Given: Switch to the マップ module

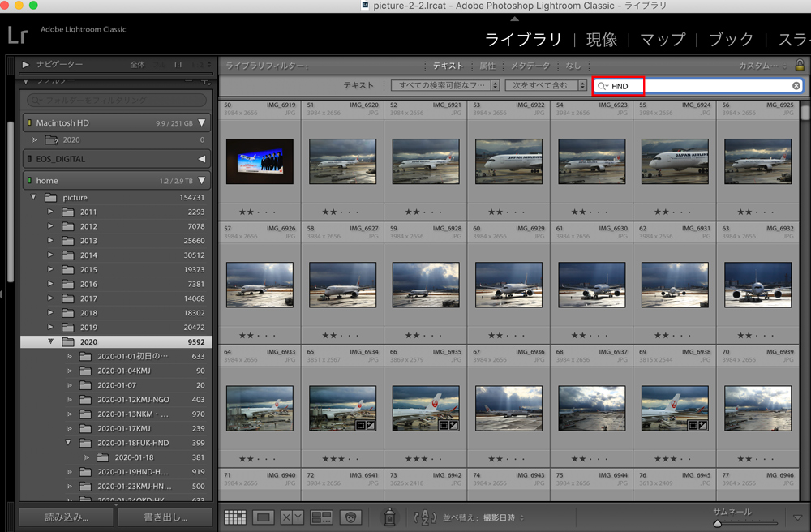Looking at the screenshot, I should coord(663,39).
